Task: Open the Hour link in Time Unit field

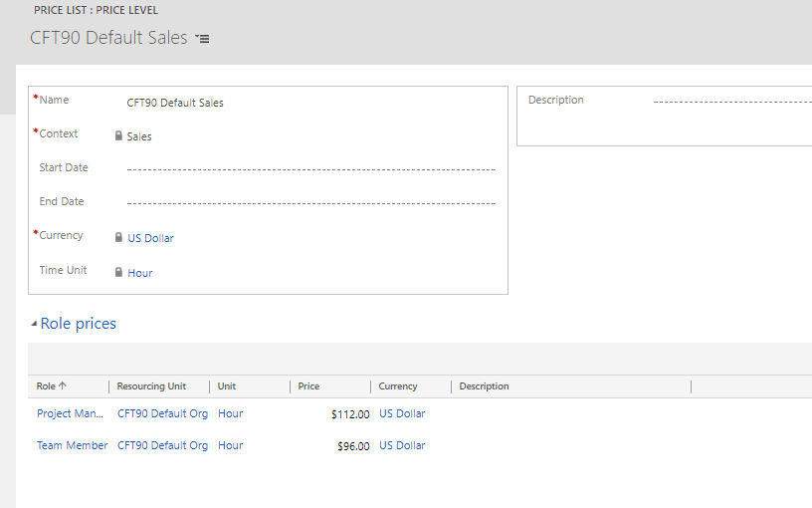Action: [140, 273]
